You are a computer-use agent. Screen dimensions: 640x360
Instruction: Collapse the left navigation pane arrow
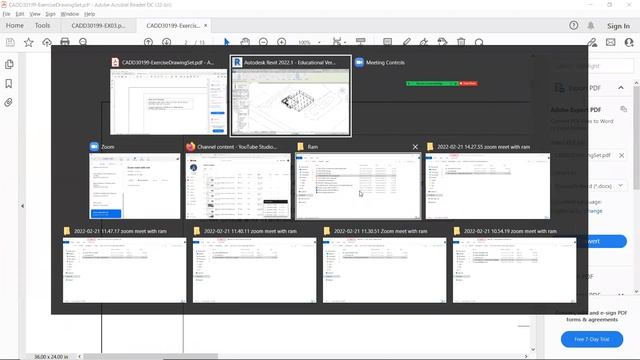(x=22, y=206)
